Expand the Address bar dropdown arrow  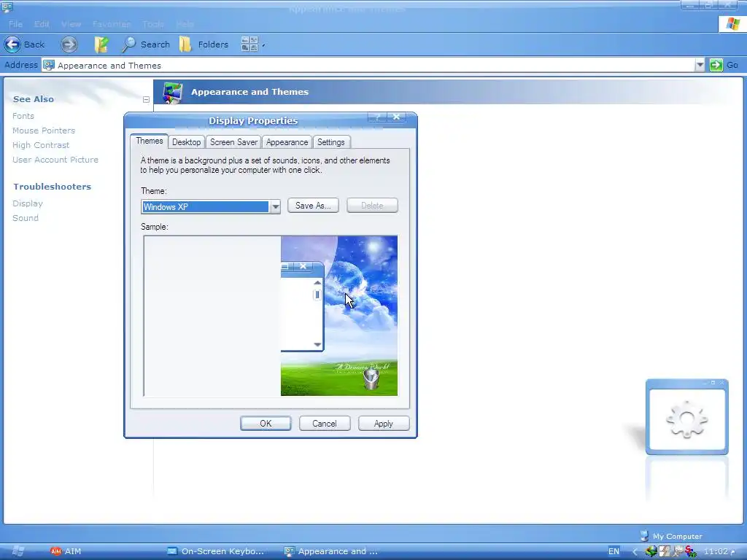click(x=700, y=65)
